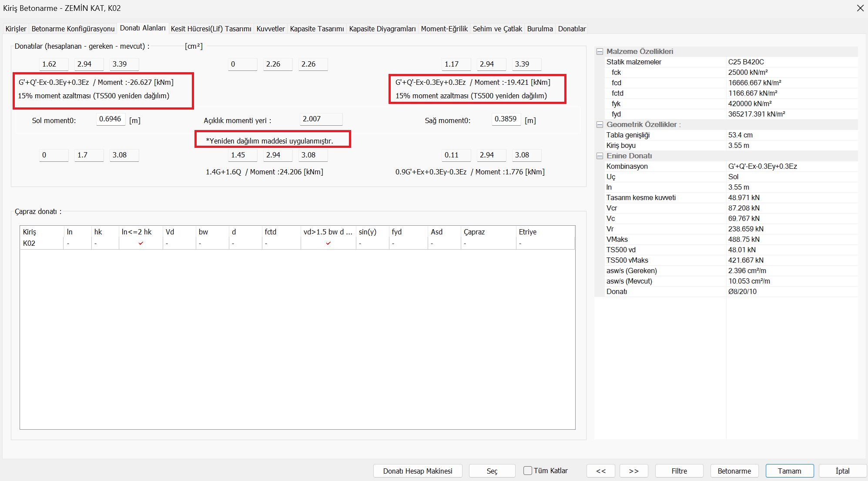Viewport: 868px width, 481px height.
Task: Confirm with the Tamam button
Action: 789,471
